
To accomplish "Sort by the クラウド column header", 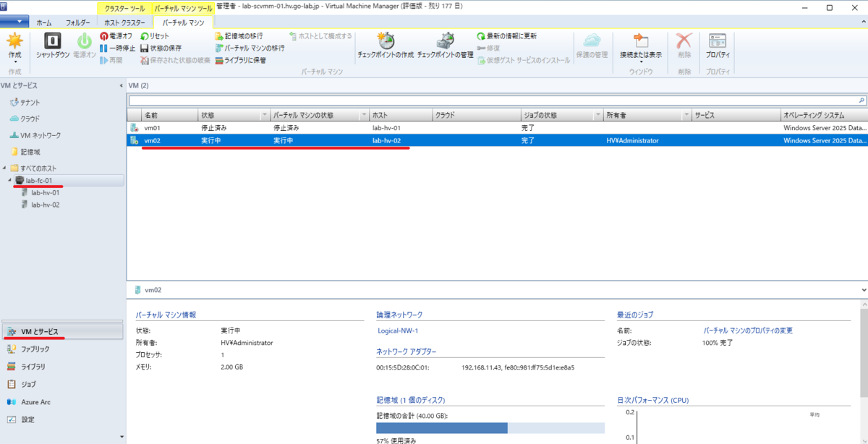I will 476,115.
